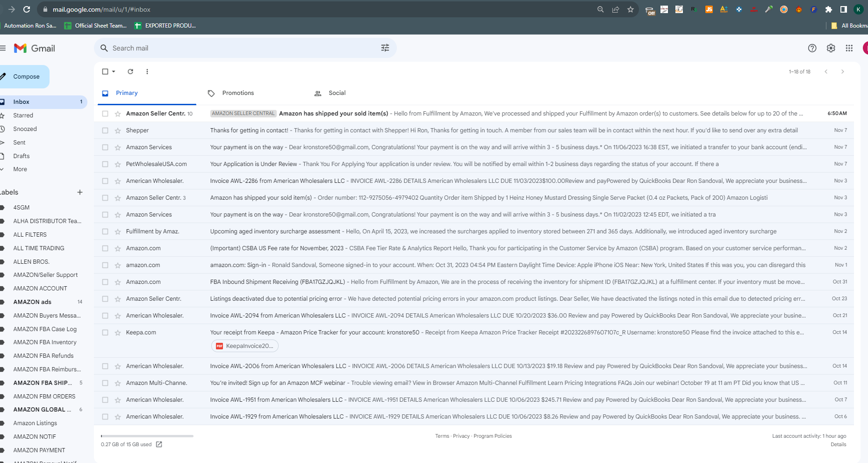Open Program Policies footer link
The width and height of the screenshot is (868, 463).
[x=493, y=436]
